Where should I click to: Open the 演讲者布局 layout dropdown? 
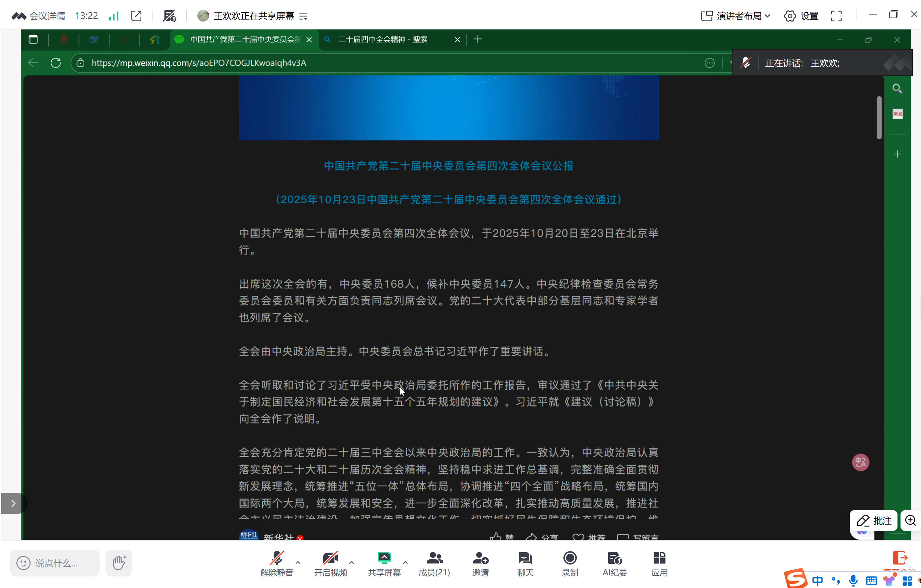(735, 16)
